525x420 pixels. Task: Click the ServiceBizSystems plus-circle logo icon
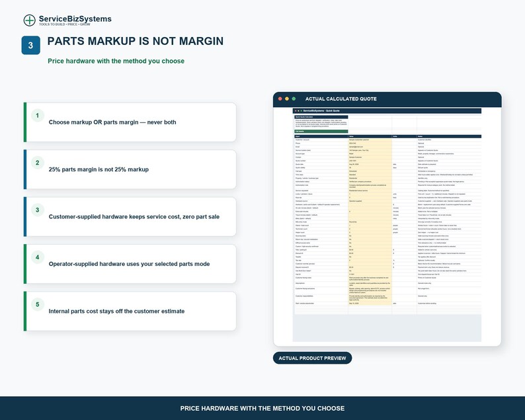(30, 20)
